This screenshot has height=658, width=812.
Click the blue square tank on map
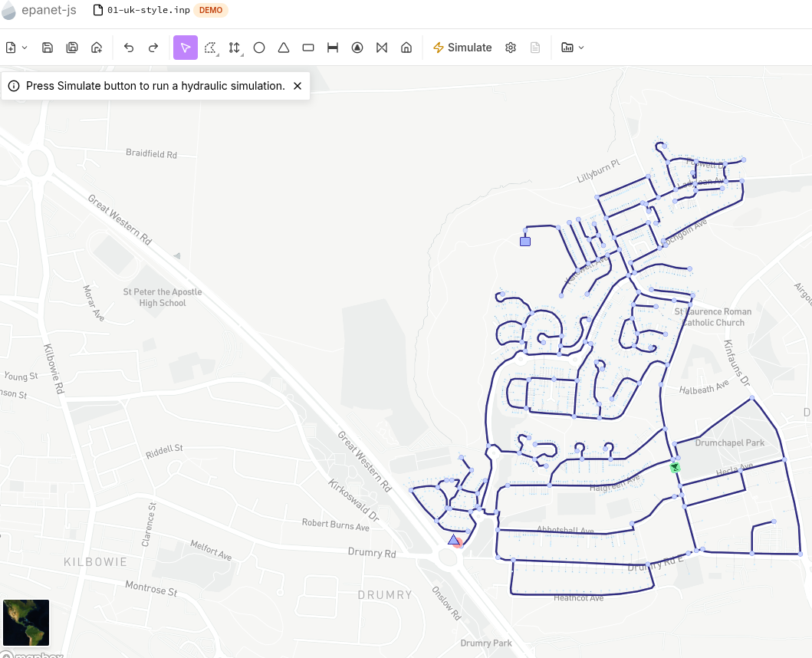(525, 242)
